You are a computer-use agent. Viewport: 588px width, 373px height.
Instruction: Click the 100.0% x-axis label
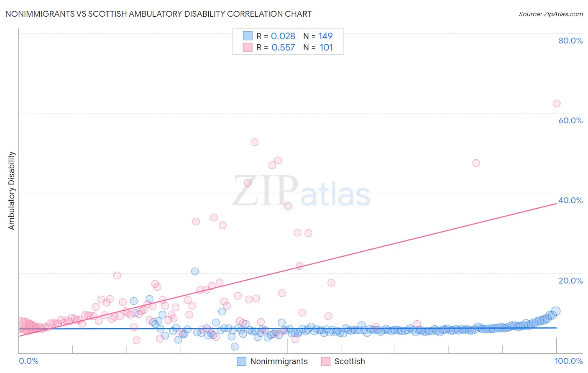click(569, 361)
